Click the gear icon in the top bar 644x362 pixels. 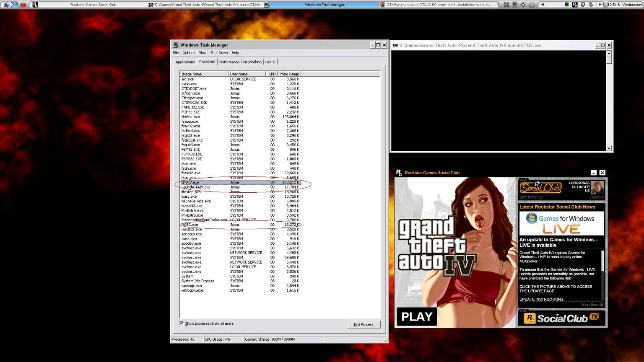pyautogui.click(x=532, y=5)
